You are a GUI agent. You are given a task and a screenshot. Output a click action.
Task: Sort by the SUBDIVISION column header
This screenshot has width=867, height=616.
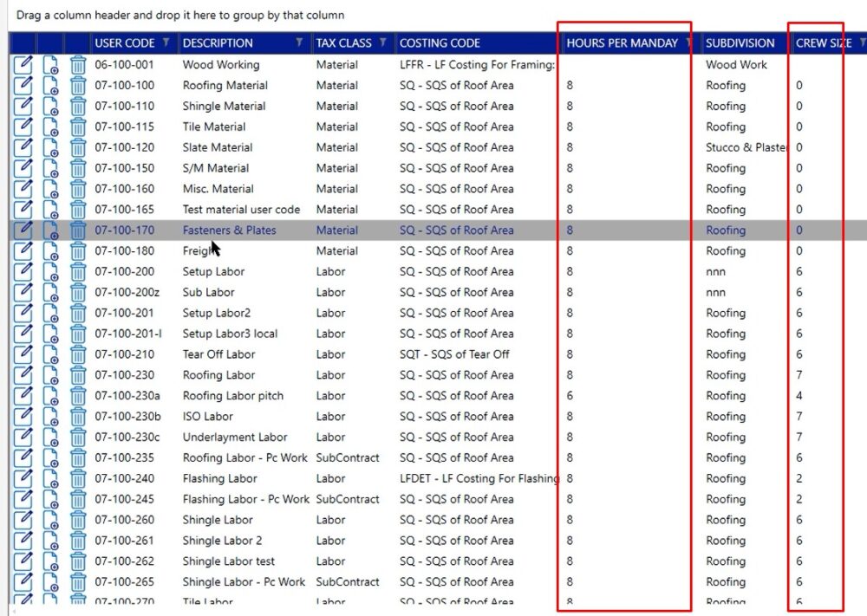[x=740, y=42]
